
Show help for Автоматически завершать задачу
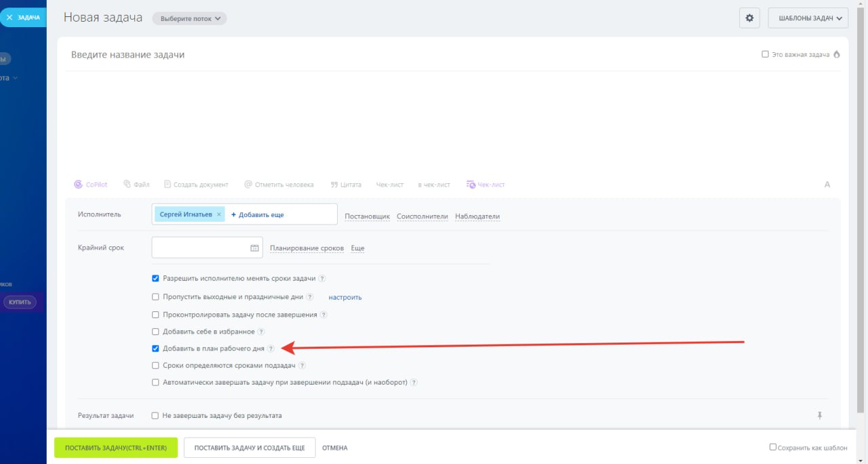tap(414, 382)
